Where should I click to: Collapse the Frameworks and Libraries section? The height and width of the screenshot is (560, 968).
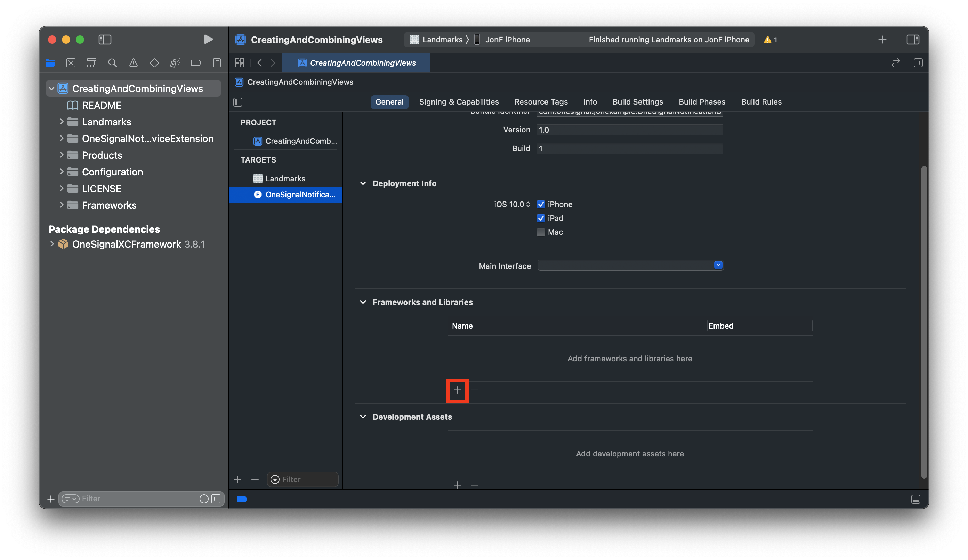click(x=363, y=302)
